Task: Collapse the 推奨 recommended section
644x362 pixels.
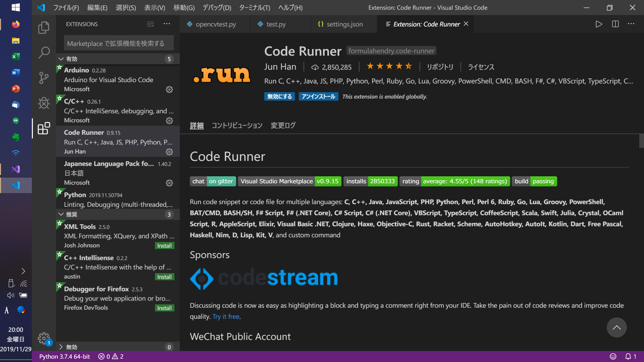Action: point(61,215)
